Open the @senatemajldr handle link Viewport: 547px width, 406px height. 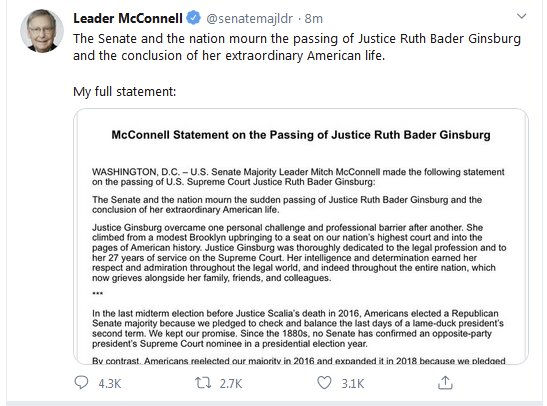click(x=249, y=18)
